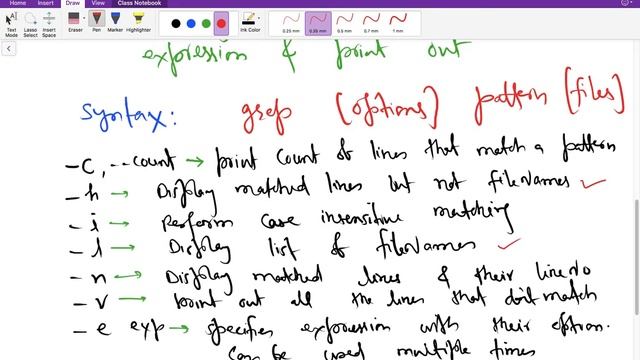Select the Lasso Select tool
Image resolution: width=640 pixels, height=360 pixels.
tap(30, 24)
